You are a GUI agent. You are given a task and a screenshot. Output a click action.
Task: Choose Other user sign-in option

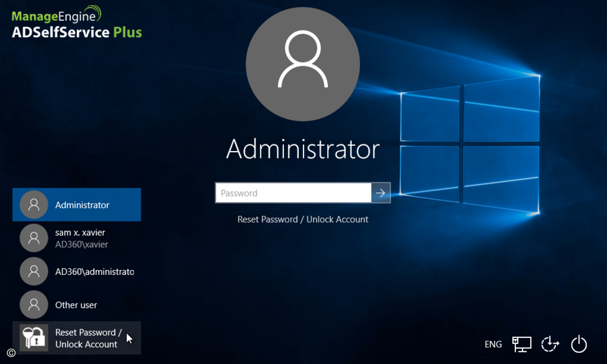77,305
